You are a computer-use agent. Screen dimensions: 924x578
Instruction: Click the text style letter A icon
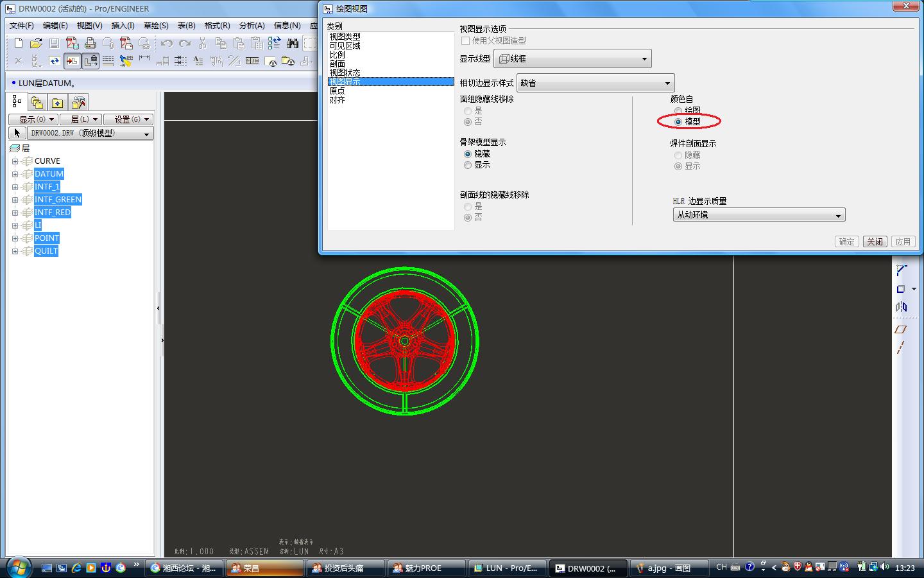pyautogui.click(x=198, y=61)
